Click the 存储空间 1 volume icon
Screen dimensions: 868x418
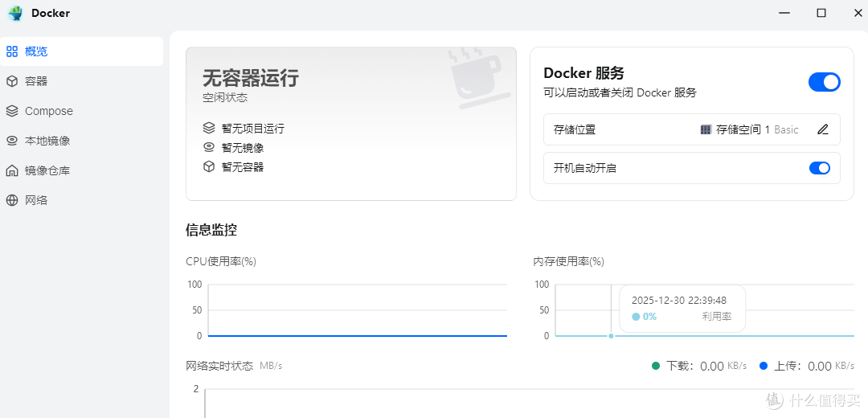coord(706,129)
